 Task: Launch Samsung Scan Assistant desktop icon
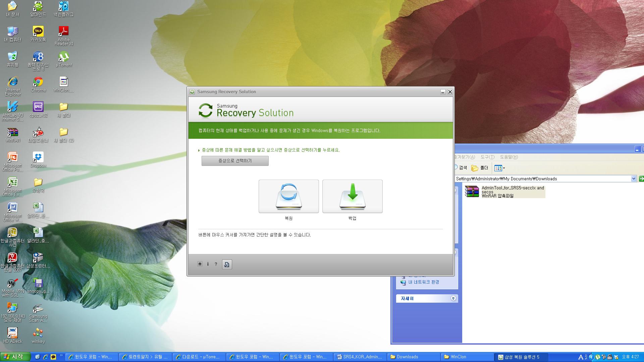38,312
